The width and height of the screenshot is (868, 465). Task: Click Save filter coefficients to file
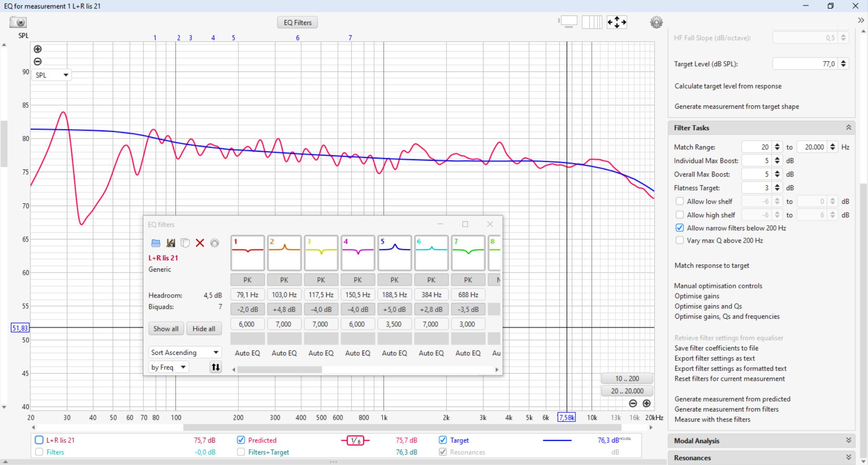(716, 348)
